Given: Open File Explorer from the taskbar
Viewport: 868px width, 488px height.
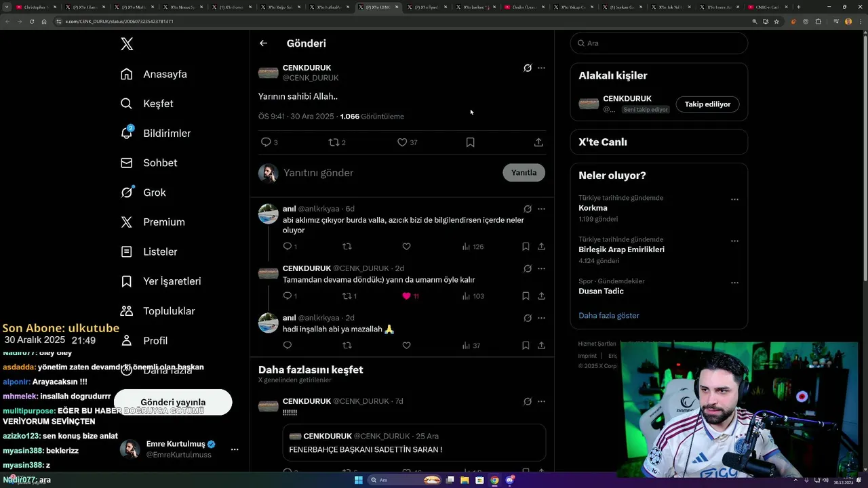Looking at the screenshot, I should 465,480.
